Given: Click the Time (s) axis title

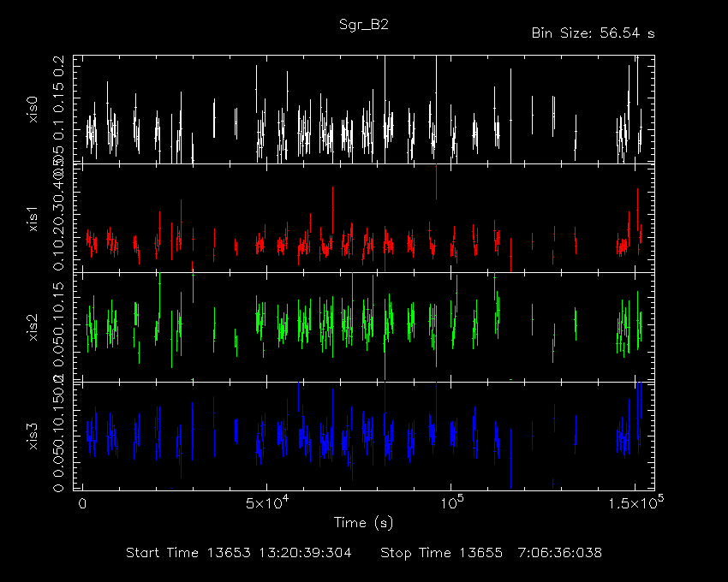Looking at the screenshot, I should point(363,523).
